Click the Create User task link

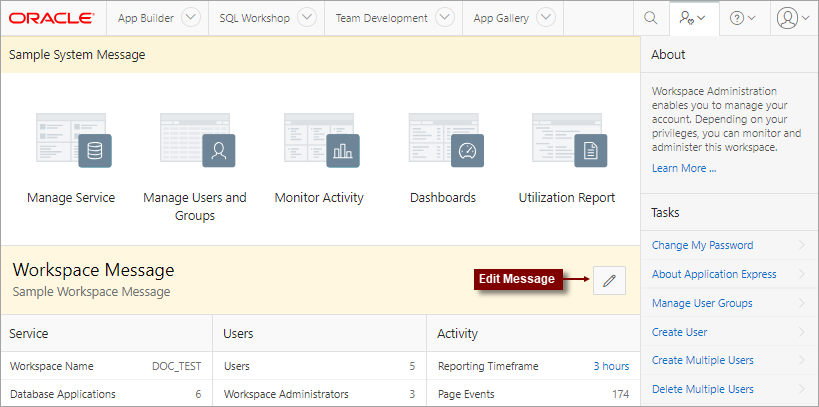[680, 332]
